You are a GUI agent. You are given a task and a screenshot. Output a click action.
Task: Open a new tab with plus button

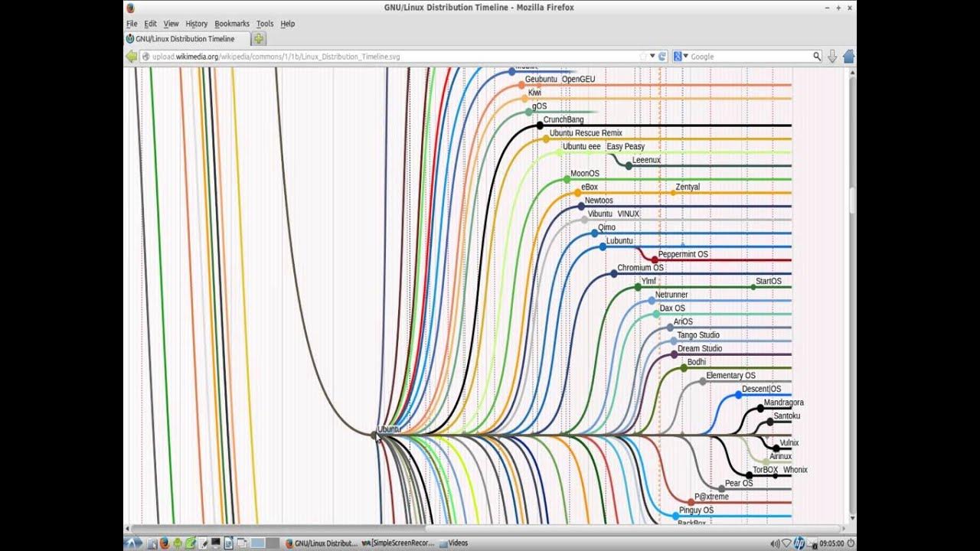click(x=259, y=39)
